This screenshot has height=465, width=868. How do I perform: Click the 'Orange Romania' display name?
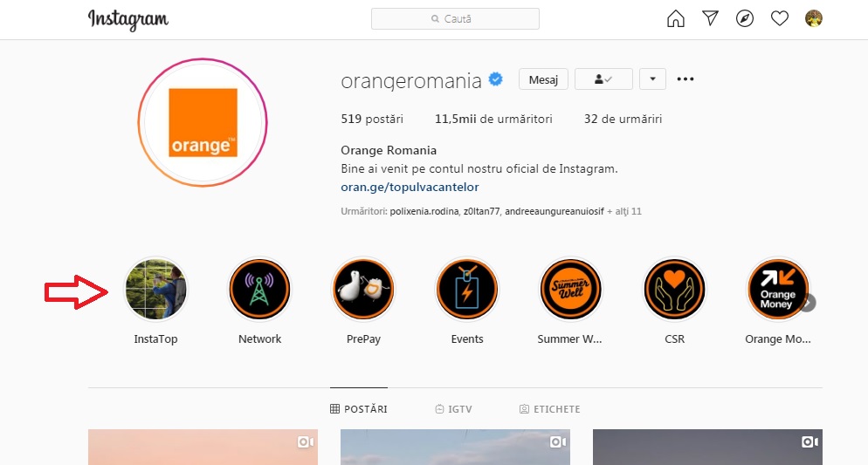[x=389, y=150]
